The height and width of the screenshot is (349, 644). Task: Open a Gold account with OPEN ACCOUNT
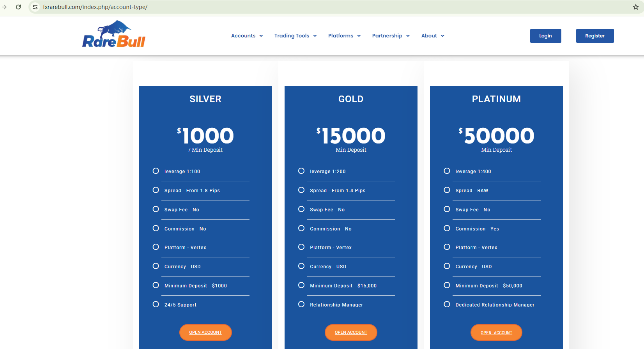351,332
